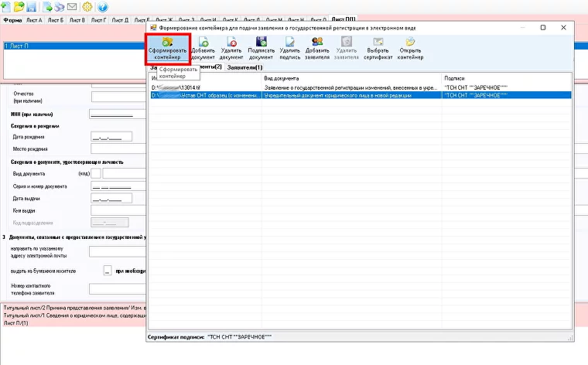This screenshot has height=365, width=588.
Task: Click the Кем выдан input field
Action: click(x=118, y=210)
